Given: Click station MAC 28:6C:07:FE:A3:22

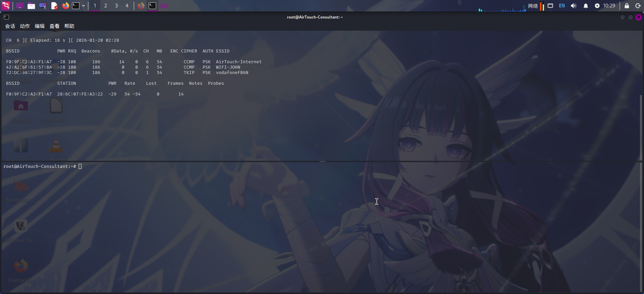Looking at the screenshot, I should click(80, 94).
